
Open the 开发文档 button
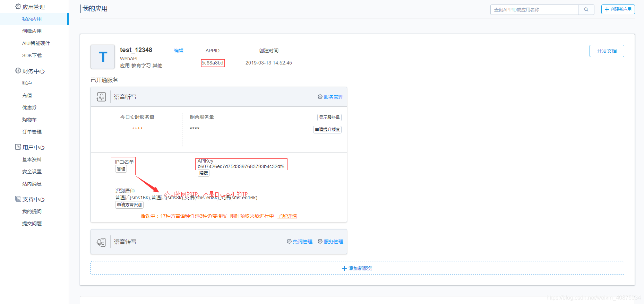tap(607, 51)
